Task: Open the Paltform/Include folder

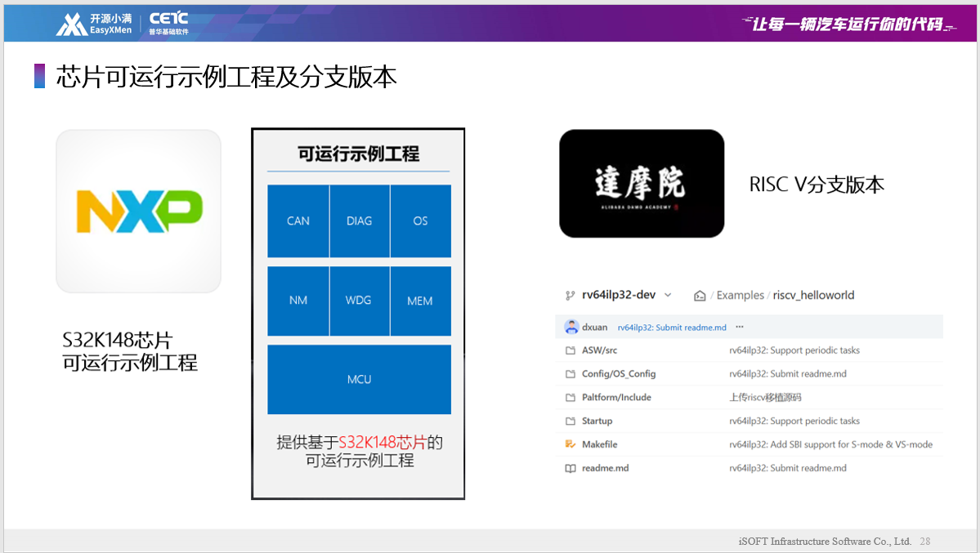Action: coord(616,398)
